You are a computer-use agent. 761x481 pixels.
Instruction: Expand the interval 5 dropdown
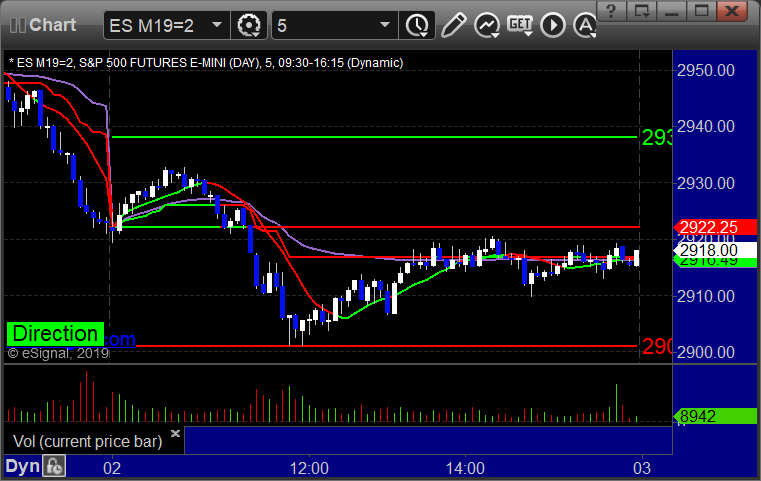tap(384, 25)
